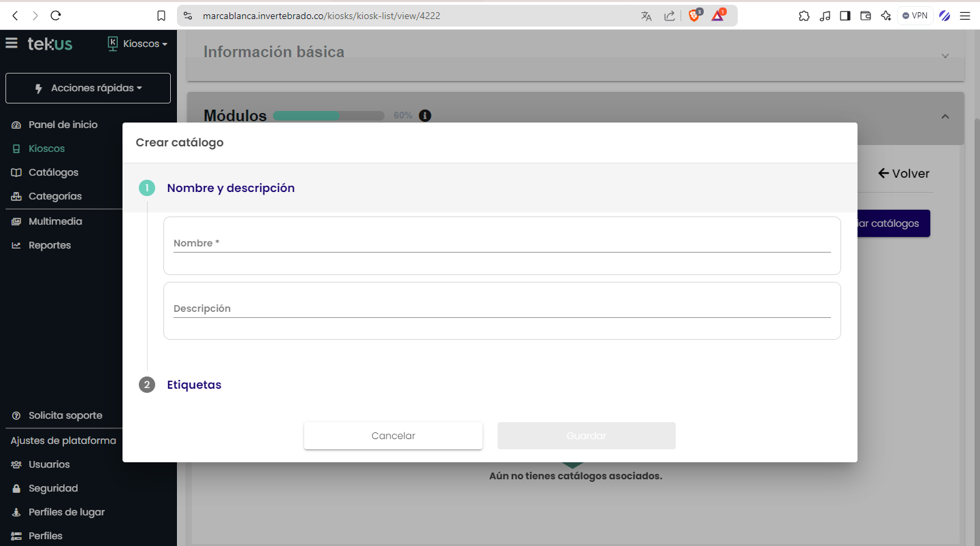Expand the Información básica section chevron
Viewport: 980px width, 546px height.
[x=945, y=56]
